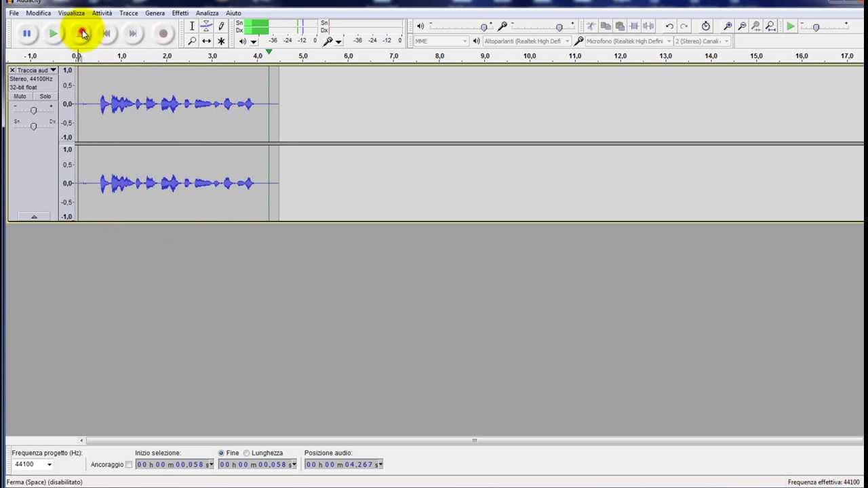Image resolution: width=868 pixels, height=488 pixels.
Task: Click the Zoom Out magnifier
Action: [742, 26]
